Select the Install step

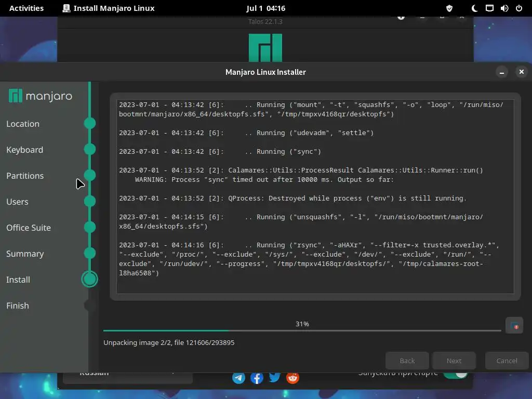coord(18,280)
